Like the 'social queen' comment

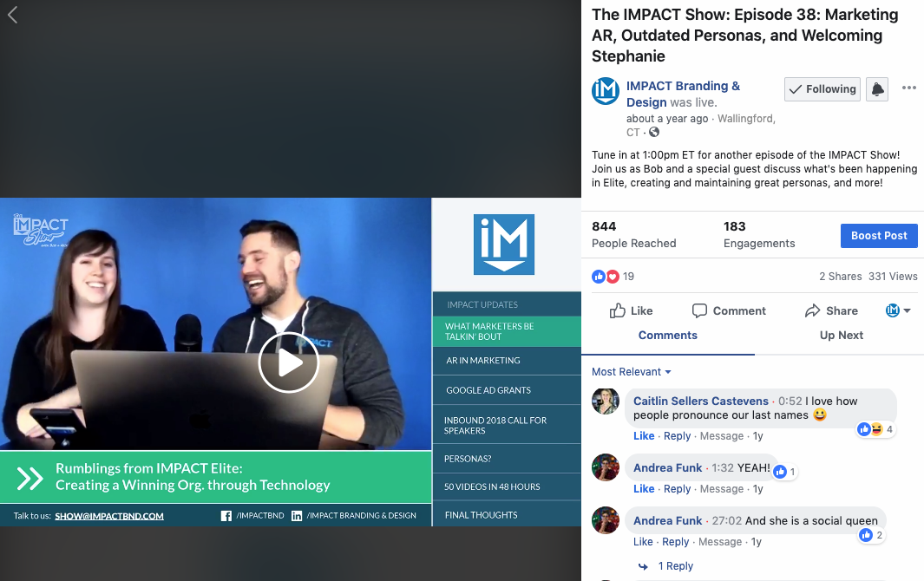[x=643, y=542]
